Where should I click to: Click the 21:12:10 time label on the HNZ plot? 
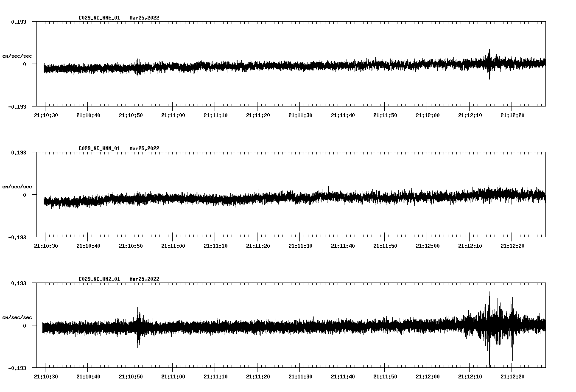(470, 377)
